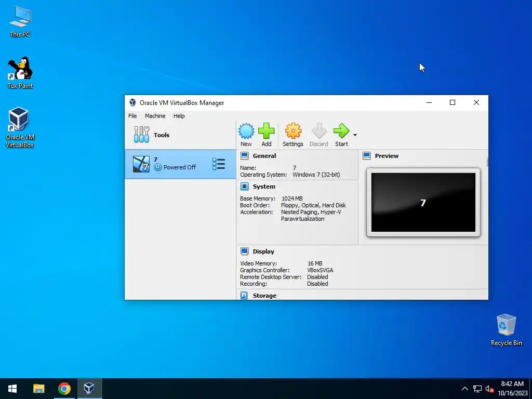
Task: Maximize the VirtualBox Manager window
Action: [453, 102]
